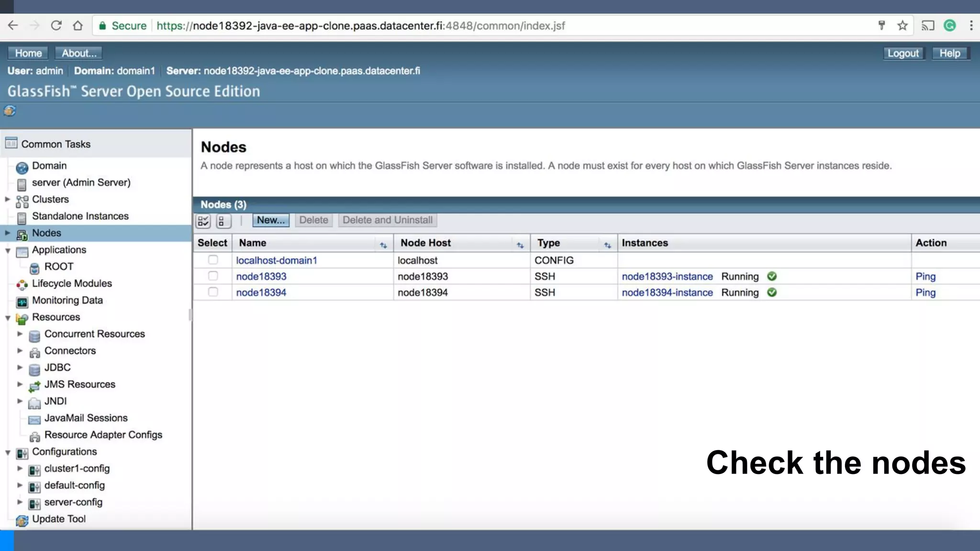This screenshot has width=980, height=551.
Task: Click the Monitoring Data icon
Action: [22, 302]
